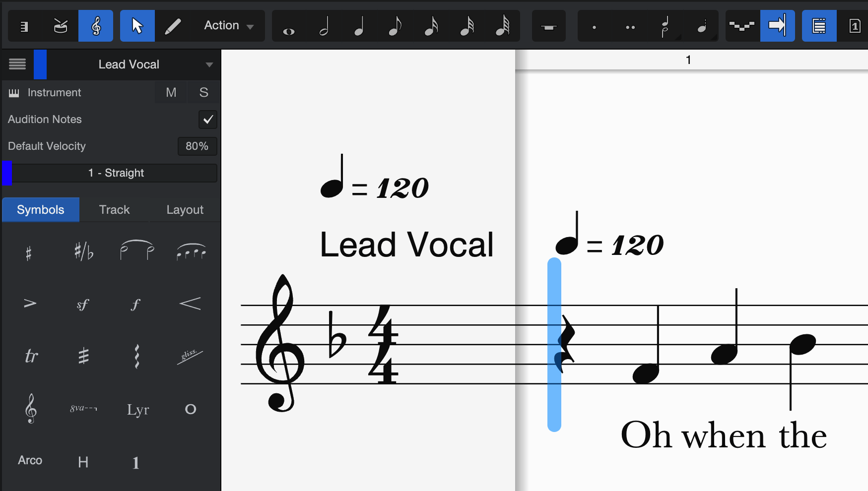Screen dimensions: 868x491
Task: Insert a trill symbol from palette
Action: pos(31,356)
